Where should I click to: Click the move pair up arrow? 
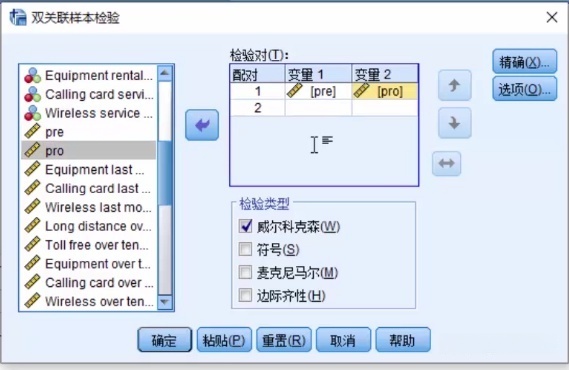(455, 86)
